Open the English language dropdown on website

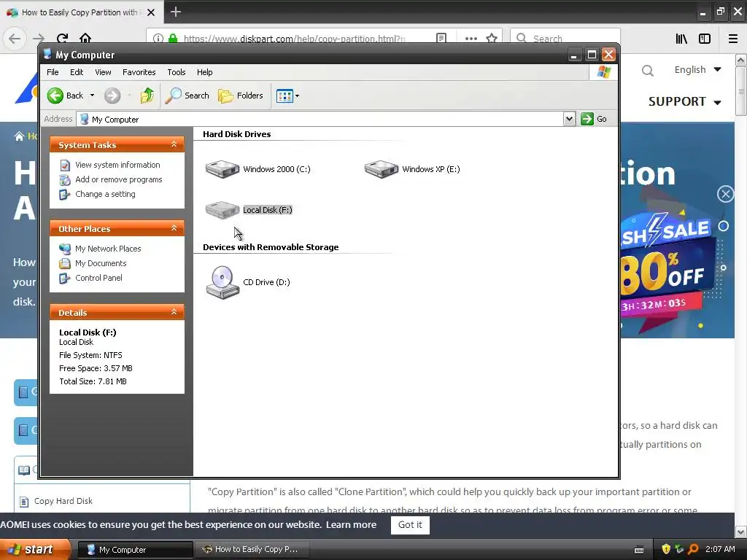(697, 70)
